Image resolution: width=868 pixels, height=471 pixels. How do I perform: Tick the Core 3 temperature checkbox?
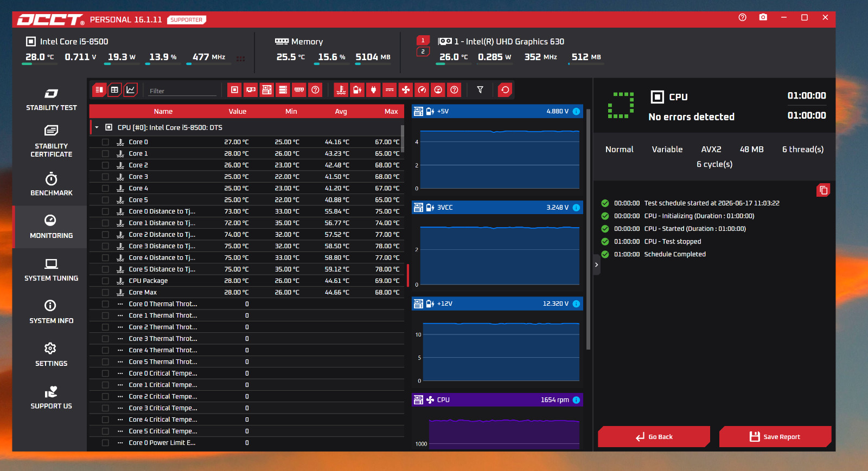tap(105, 177)
